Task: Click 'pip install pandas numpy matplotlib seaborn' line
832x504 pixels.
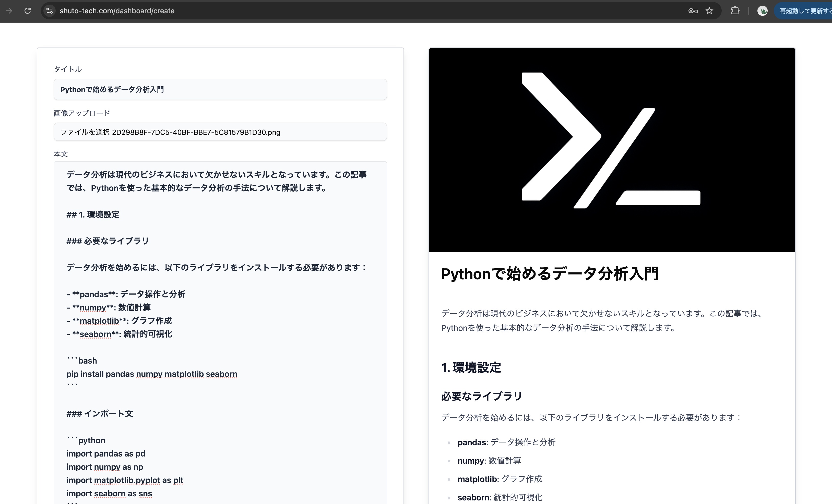Action: click(x=152, y=374)
